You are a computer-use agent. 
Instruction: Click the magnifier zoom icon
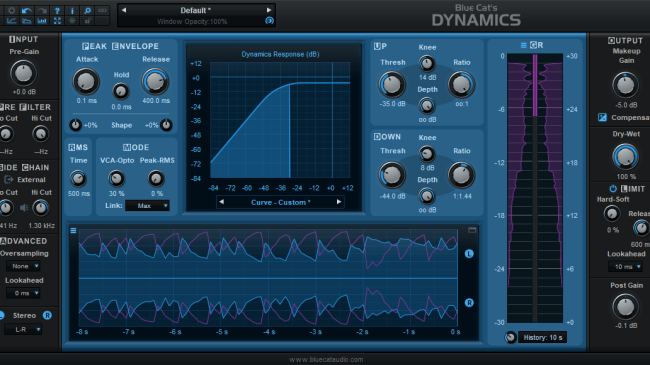87,10
